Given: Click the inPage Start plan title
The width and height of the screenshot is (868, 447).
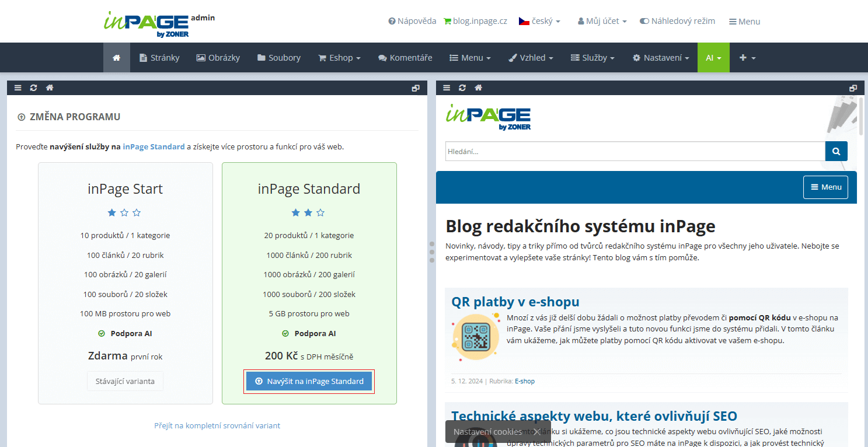Looking at the screenshot, I should (x=126, y=189).
